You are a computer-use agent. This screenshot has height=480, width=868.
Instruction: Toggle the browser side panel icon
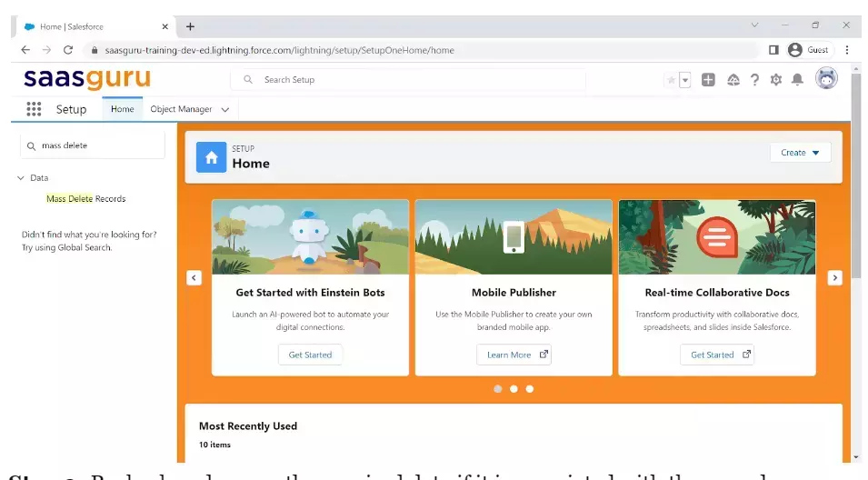pos(773,50)
